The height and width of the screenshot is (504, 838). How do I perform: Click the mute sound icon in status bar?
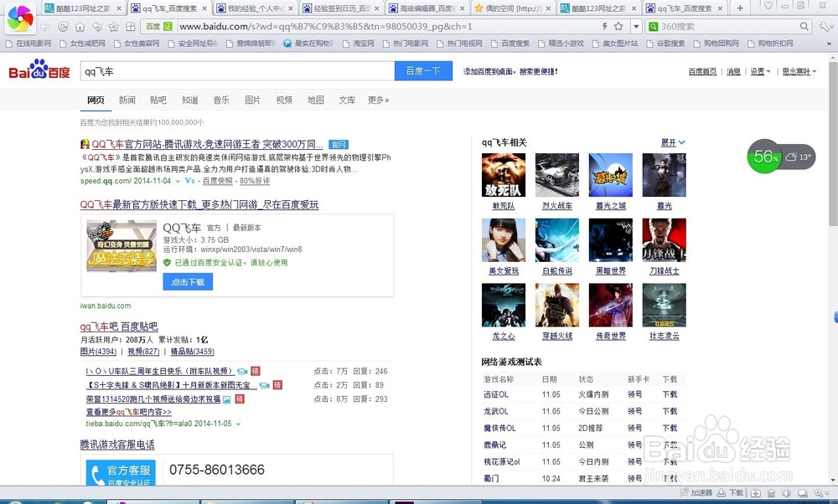click(786, 493)
